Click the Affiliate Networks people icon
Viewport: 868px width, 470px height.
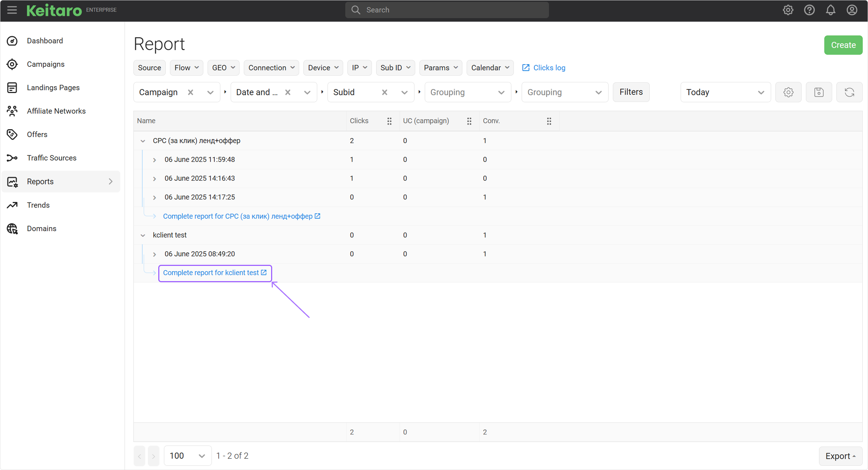point(12,111)
